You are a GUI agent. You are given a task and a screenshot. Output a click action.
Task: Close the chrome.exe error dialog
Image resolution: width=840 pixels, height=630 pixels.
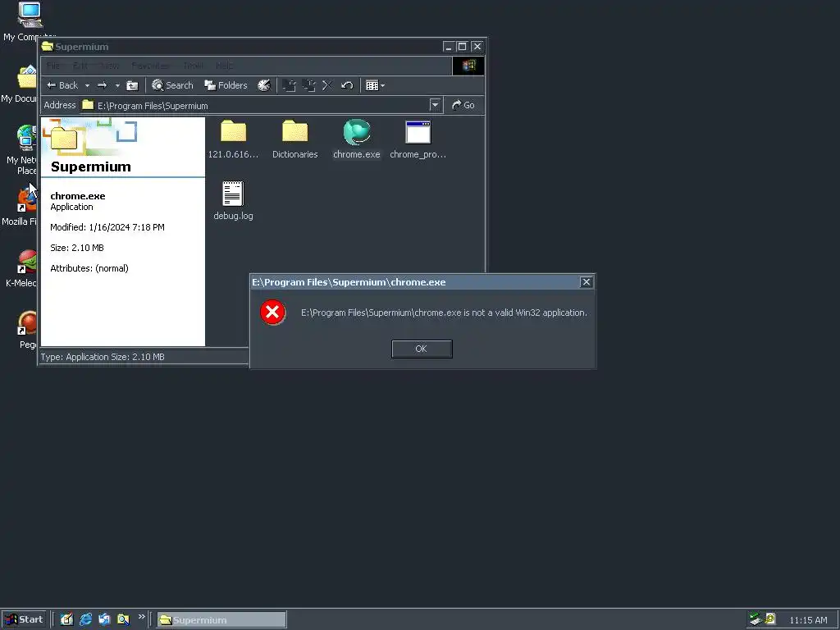pos(586,282)
